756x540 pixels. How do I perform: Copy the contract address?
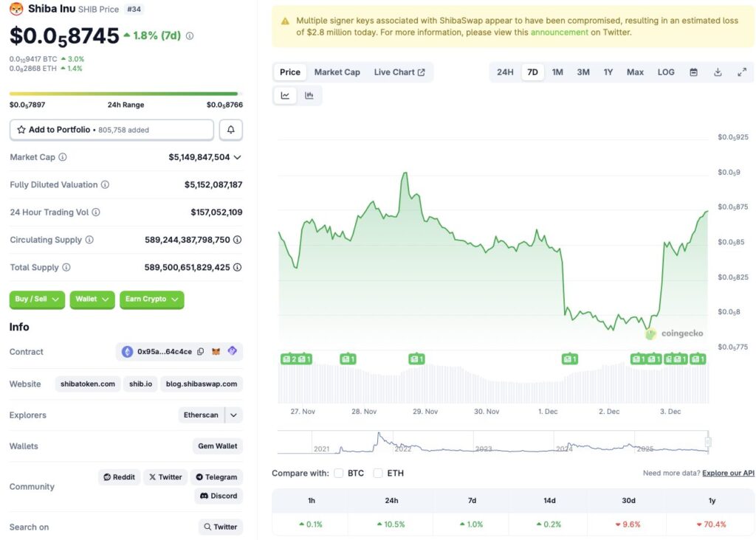[x=201, y=352]
